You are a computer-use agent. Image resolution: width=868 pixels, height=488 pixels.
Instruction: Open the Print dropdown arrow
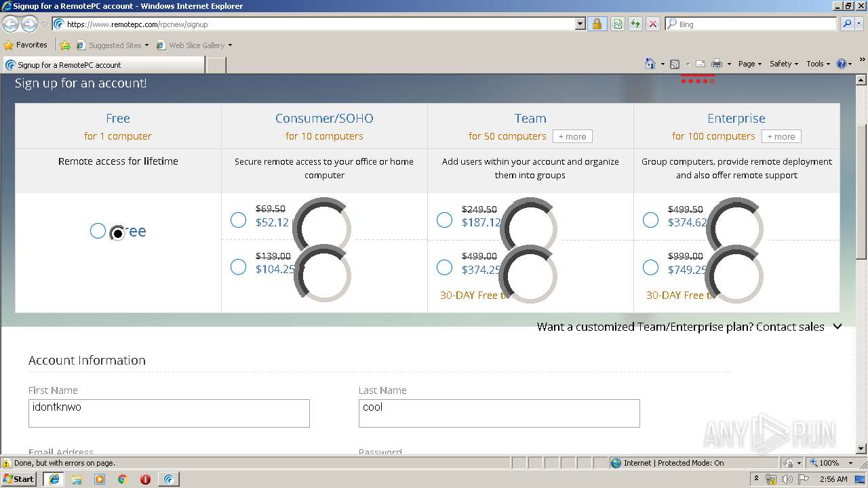click(729, 64)
